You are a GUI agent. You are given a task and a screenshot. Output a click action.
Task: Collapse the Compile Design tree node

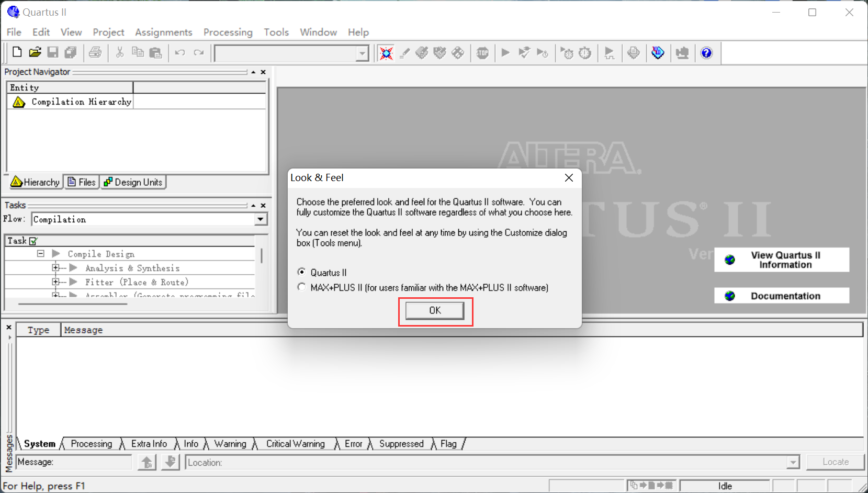coord(41,253)
